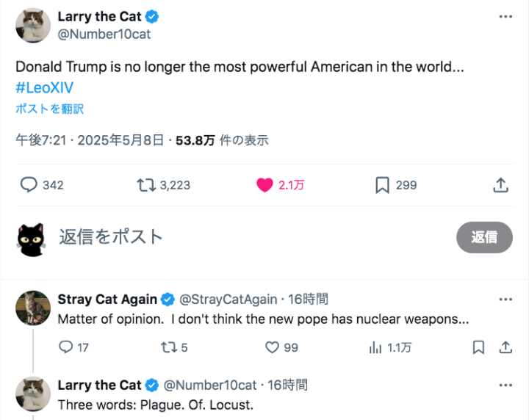The width and height of the screenshot is (529, 420).
Task: View analytics of Stray Cat Again's reply
Action: pos(375,347)
